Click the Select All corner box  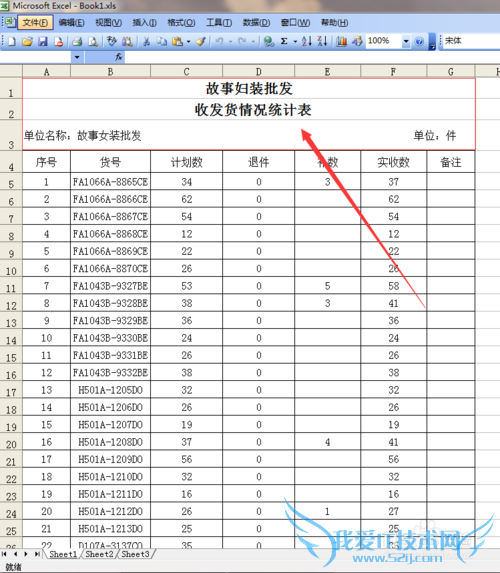[x=11, y=71]
